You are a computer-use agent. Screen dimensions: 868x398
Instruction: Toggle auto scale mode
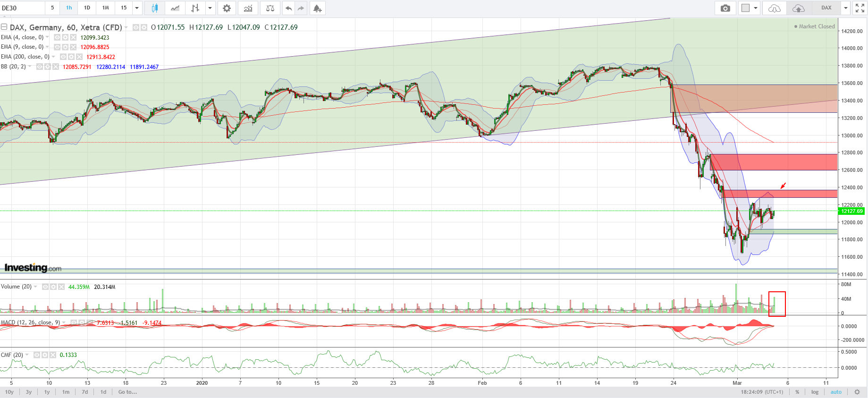(836, 392)
